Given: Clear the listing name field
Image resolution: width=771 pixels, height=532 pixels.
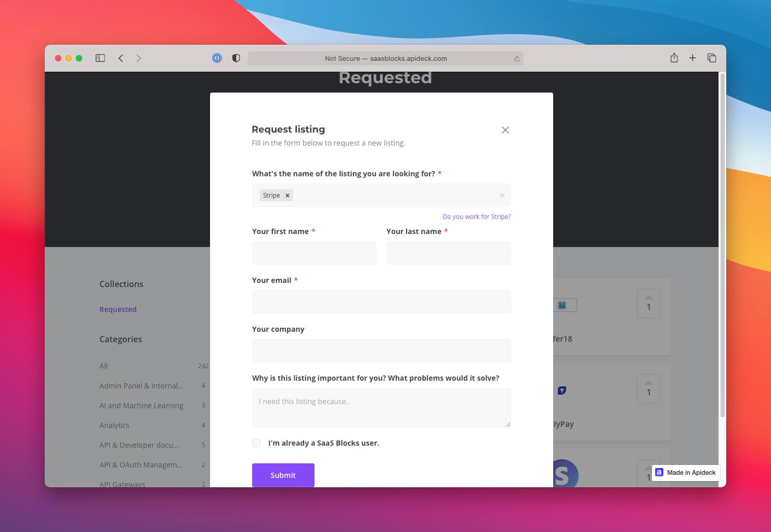Looking at the screenshot, I should pos(502,196).
